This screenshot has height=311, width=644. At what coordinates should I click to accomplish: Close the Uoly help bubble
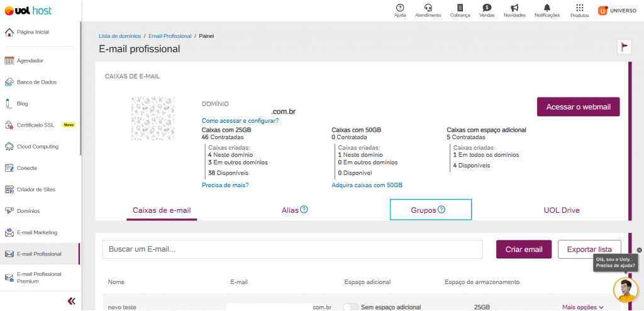pyautogui.click(x=639, y=250)
